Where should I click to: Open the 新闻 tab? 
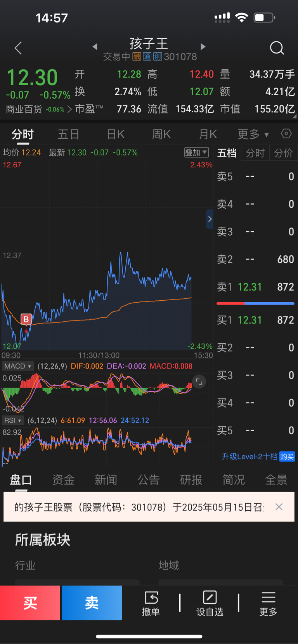pos(106,480)
